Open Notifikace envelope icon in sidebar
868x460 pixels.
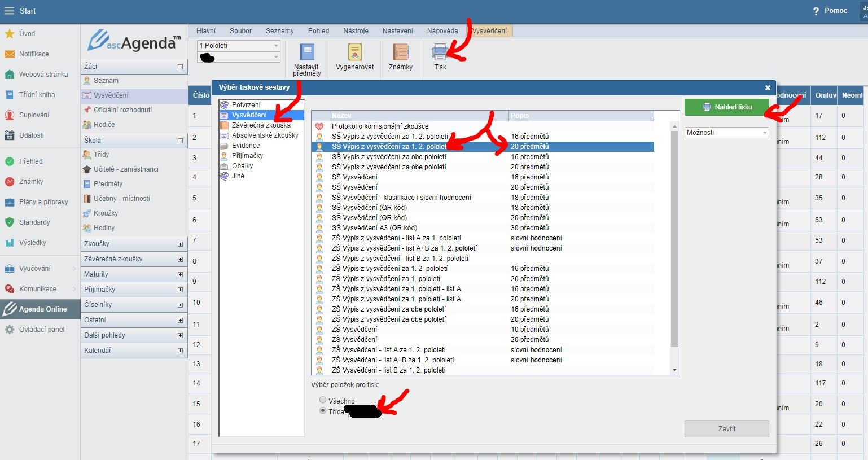pos(10,54)
